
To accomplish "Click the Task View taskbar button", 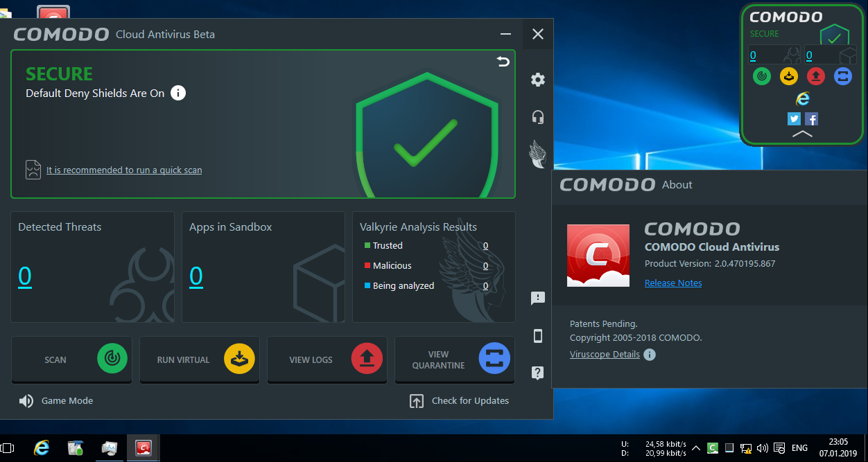I will click(x=7, y=448).
